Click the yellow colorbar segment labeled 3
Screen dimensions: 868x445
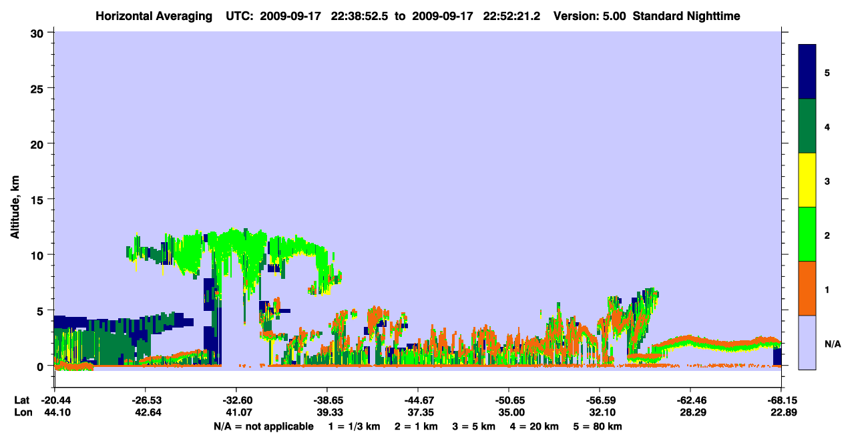(807, 180)
